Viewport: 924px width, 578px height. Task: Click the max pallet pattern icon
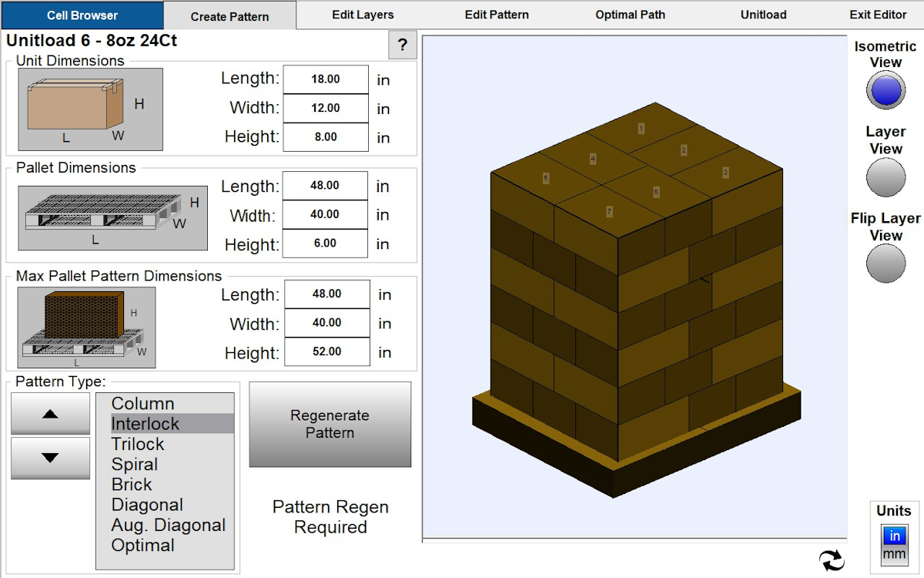tap(86, 326)
